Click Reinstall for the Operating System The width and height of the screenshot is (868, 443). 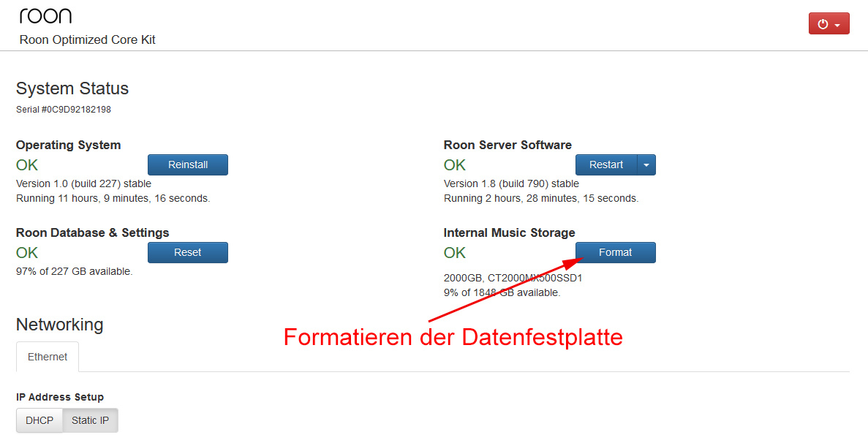(188, 164)
